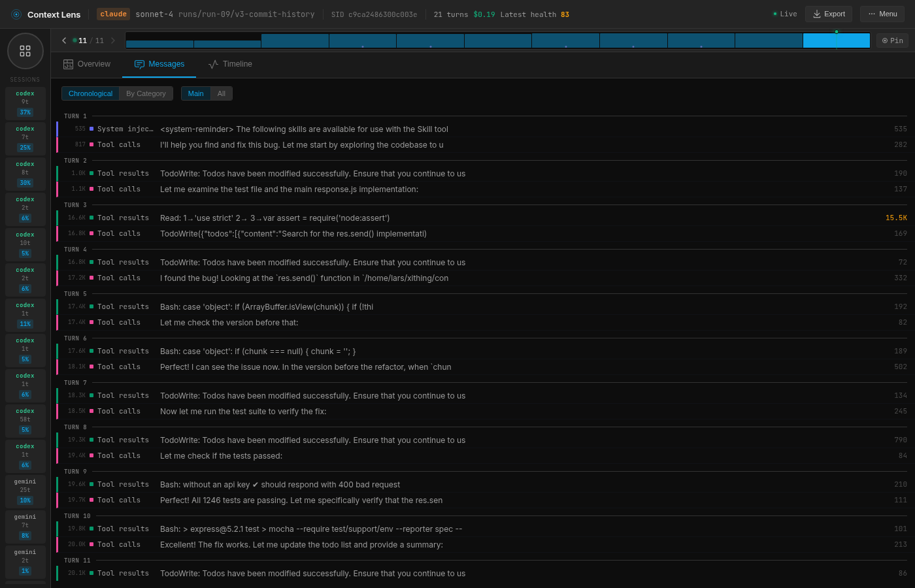This screenshot has height=588, width=915.
Task: Open the Menu options
Action: coord(882,14)
